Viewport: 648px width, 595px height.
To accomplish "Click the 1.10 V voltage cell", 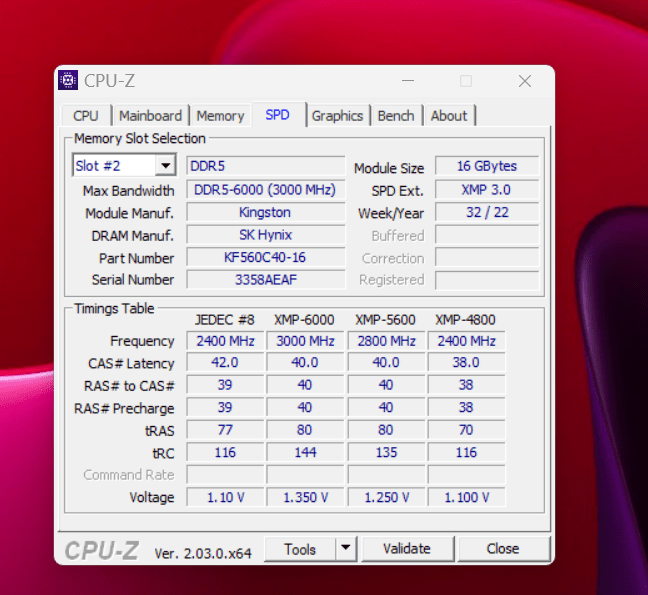I will click(225, 497).
